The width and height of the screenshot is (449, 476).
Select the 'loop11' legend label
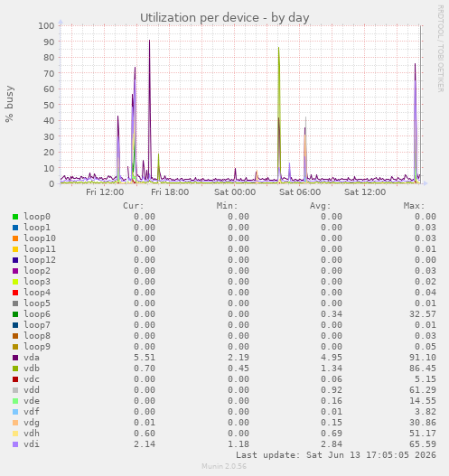(x=40, y=249)
